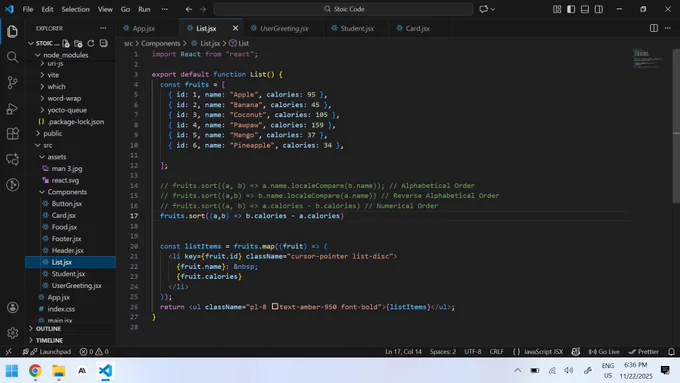Click the New Folder icon in Explorer
The image size is (680, 383).
point(78,43)
